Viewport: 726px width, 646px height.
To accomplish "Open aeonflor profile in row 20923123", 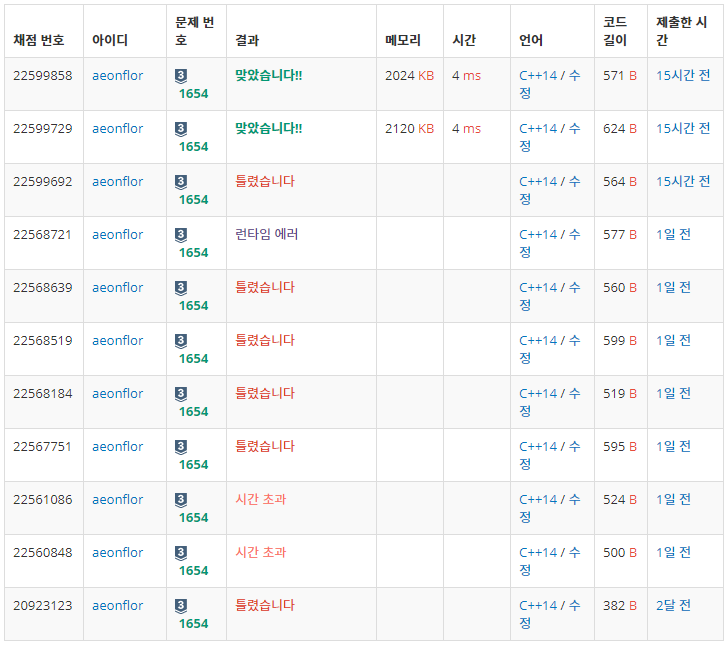I will tap(118, 606).
